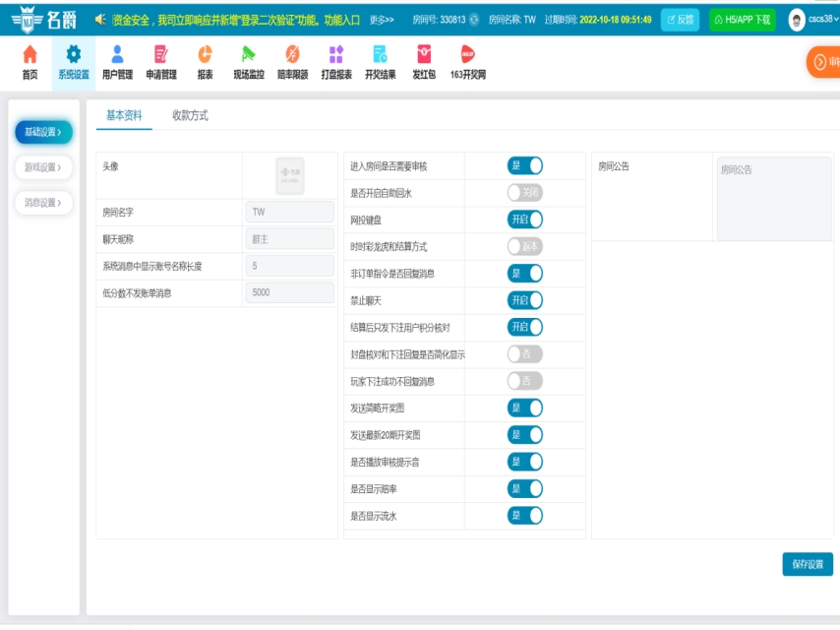Toggle 进入房间是否需要审核 switch
840x630 pixels.
[x=525, y=165]
